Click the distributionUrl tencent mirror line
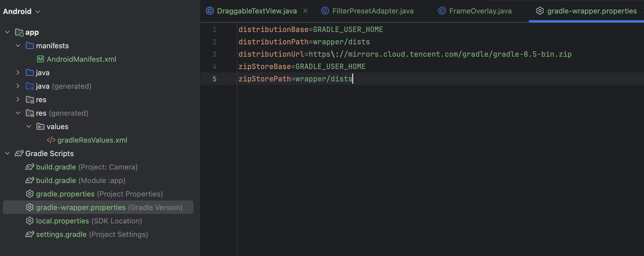The height and width of the screenshot is (256, 644). pos(405,54)
